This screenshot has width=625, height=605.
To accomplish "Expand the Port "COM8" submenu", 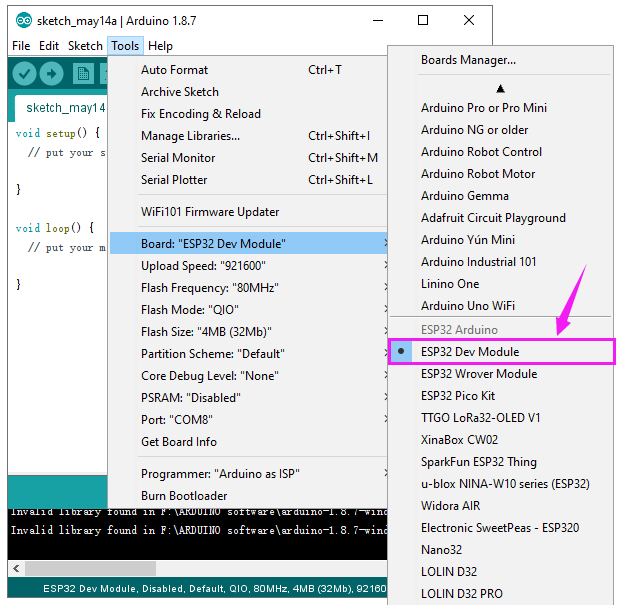I will coord(249,419).
